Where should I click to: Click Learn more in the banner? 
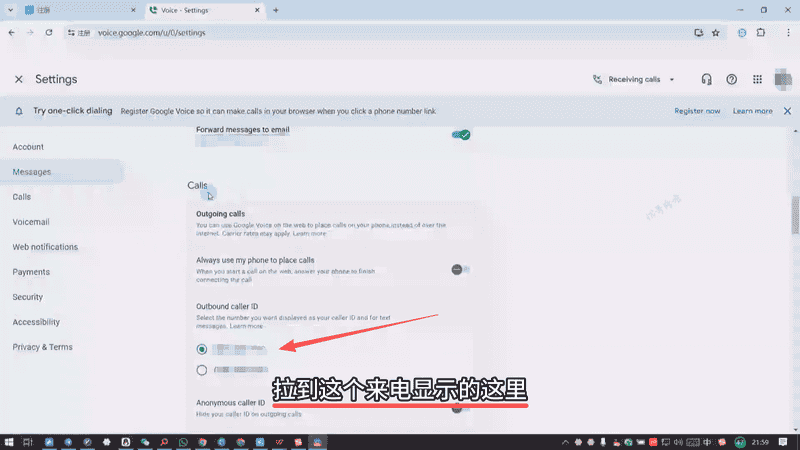753,111
